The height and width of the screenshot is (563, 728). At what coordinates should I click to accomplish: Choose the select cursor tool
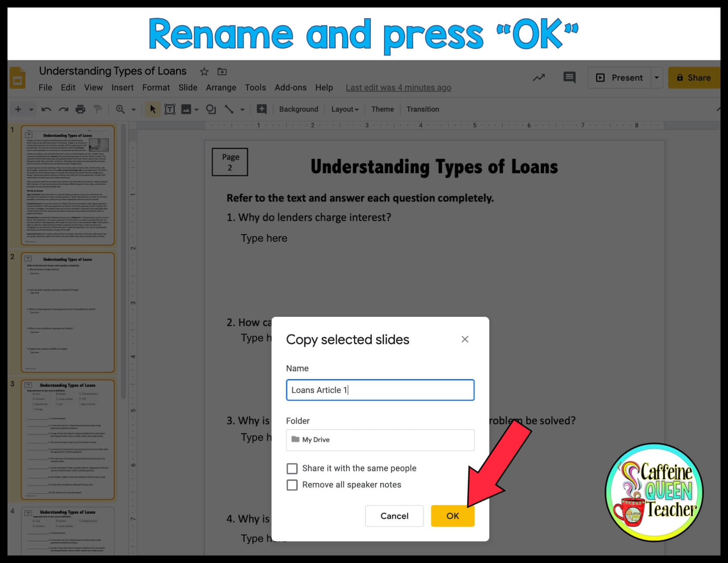coord(152,109)
